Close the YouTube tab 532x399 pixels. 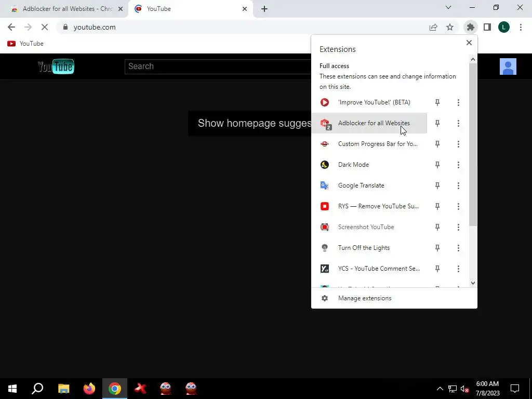coord(245,9)
